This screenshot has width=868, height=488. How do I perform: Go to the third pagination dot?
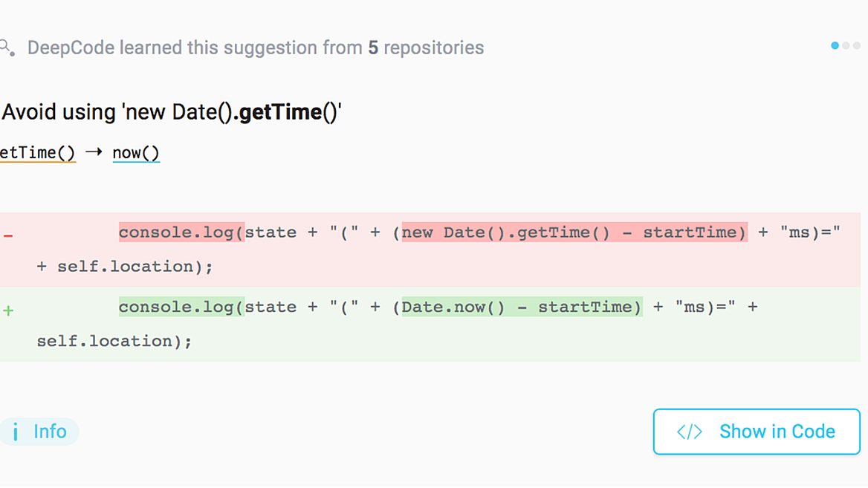[856, 46]
